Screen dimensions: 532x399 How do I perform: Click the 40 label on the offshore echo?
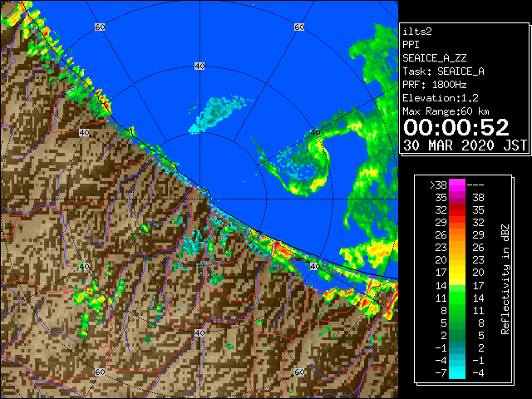tap(315, 133)
